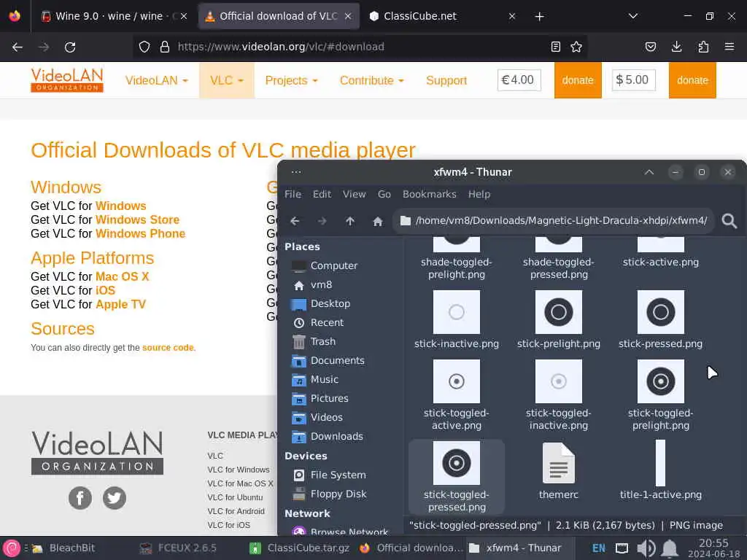Click the volume speaker tray icon
This screenshot has height=560, width=747.
(646, 548)
